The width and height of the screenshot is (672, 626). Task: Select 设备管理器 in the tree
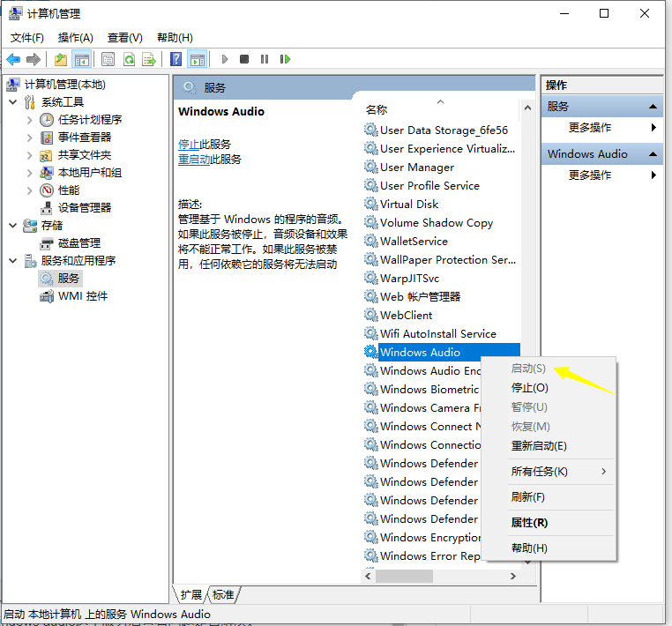coord(85,208)
